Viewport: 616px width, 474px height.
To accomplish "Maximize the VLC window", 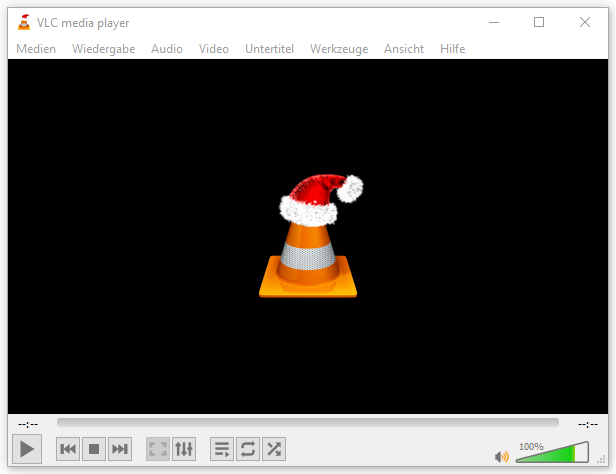I will point(539,22).
